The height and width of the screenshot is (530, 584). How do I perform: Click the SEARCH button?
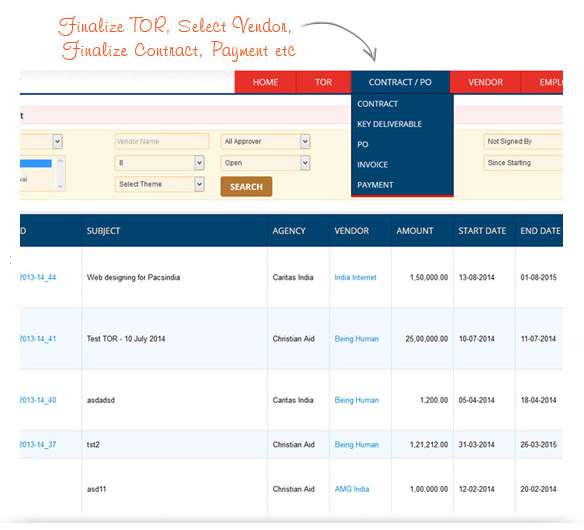tap(246, 187)
